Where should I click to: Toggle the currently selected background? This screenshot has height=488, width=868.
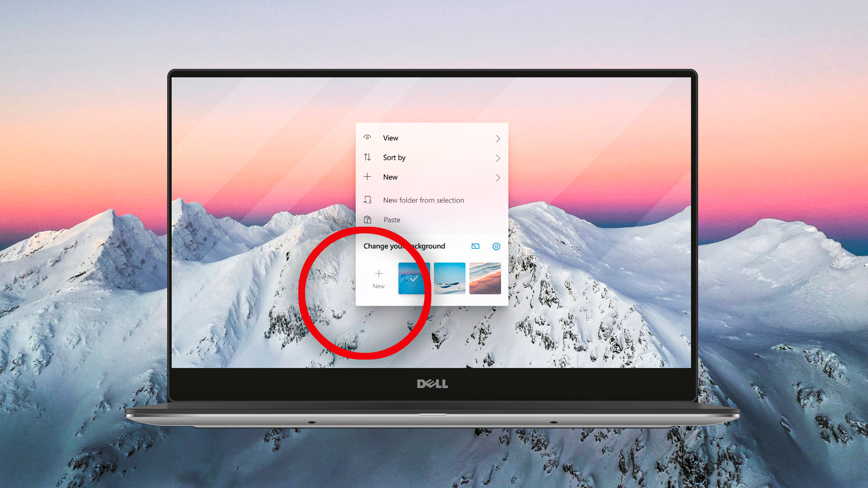414,278
